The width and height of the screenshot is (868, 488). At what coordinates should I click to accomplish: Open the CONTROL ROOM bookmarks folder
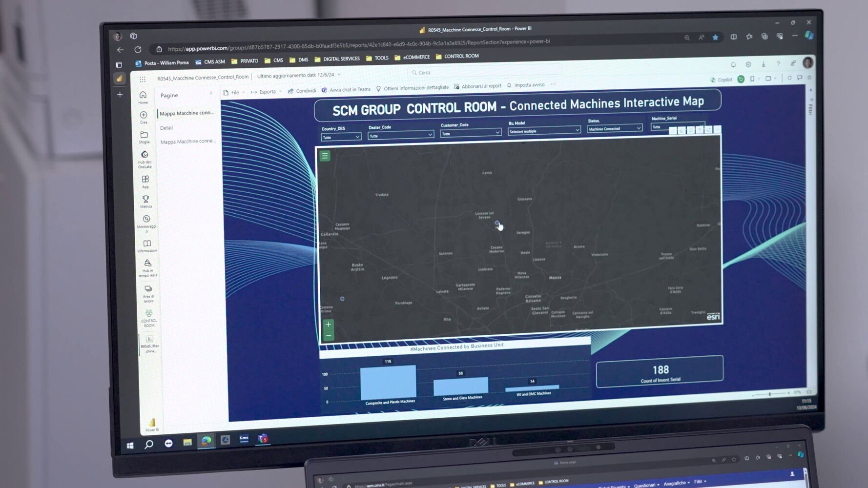pyautogui.click(x=457, y=56)
